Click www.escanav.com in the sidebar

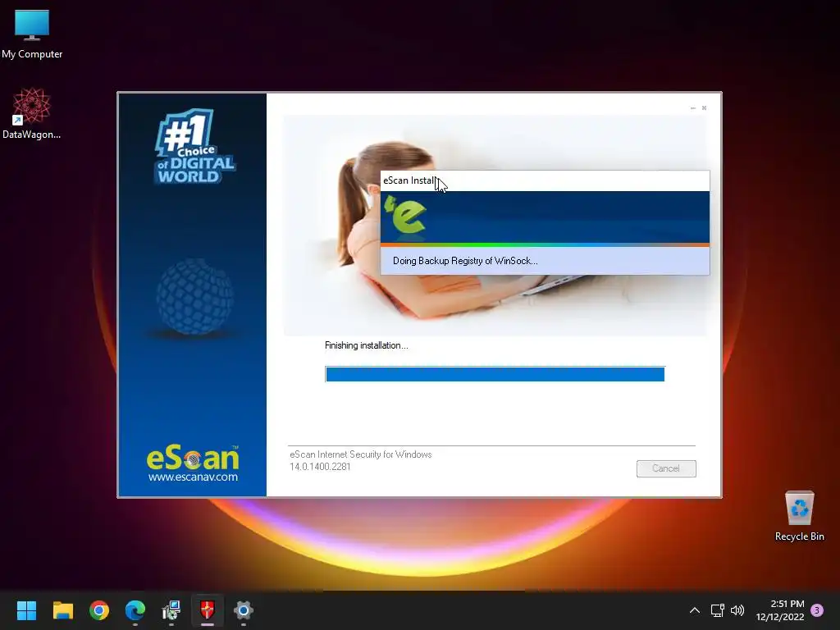[x=193, y=477]
